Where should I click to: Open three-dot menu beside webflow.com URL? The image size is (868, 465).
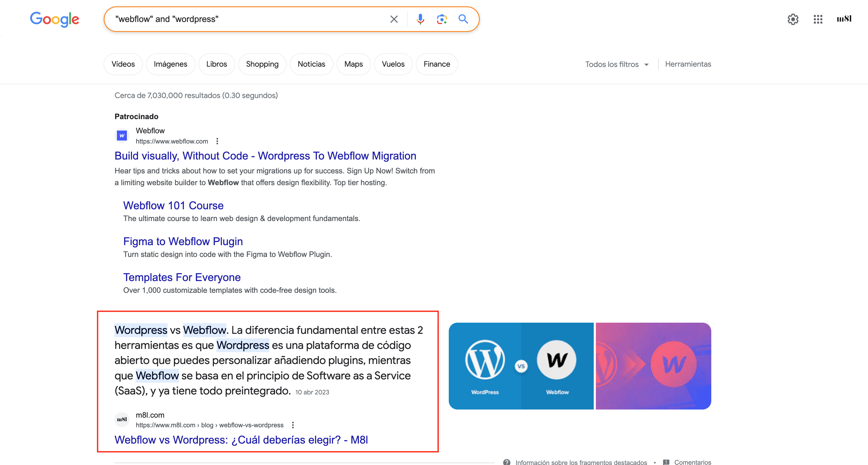click(x=217, y=141)
